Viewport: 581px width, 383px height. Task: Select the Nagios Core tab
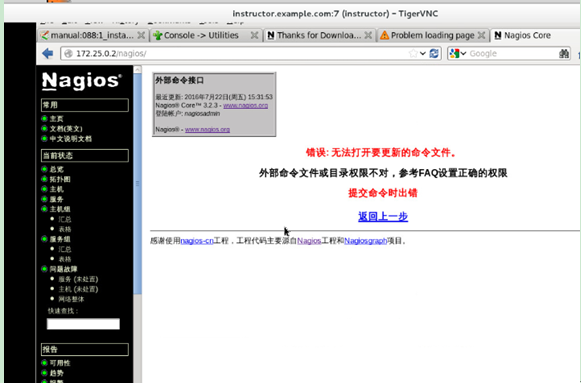[535, 35]
